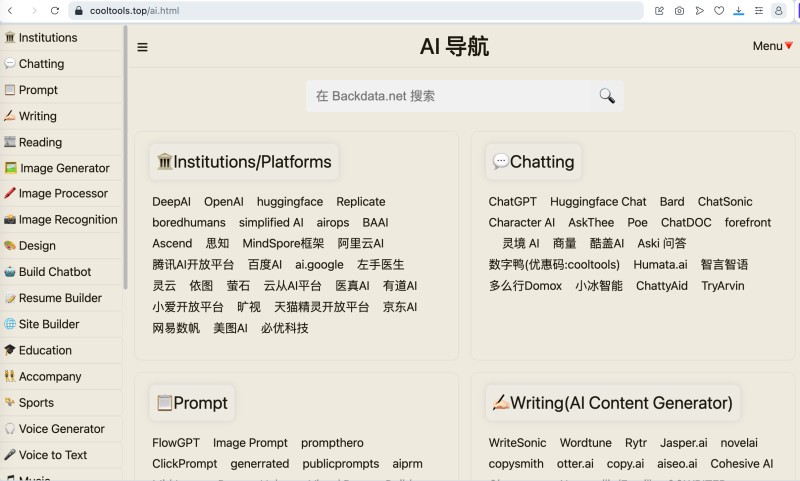Image resolution: width=800 pixels, height=481 pixels.
Task: Select Voice Generator in the sidebar
Action: pos(62,428)
